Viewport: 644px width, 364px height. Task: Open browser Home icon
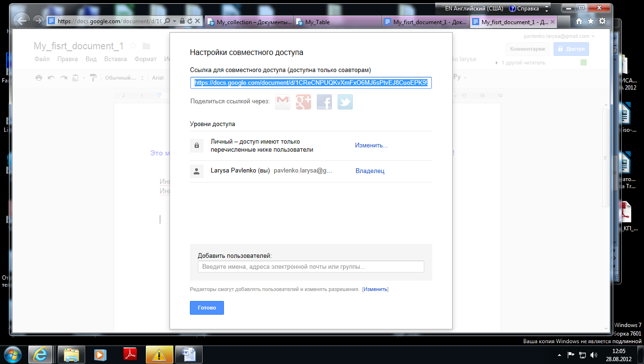pyautogui.click(x=579, y=21)
